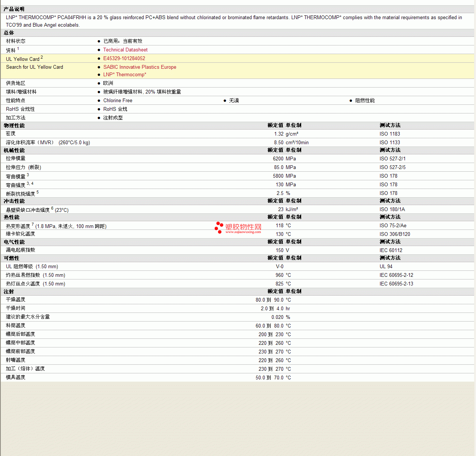The height and width of the screenshot is (456, 476).
Task: Click the 注射 section header
Action: pos(9,291)
